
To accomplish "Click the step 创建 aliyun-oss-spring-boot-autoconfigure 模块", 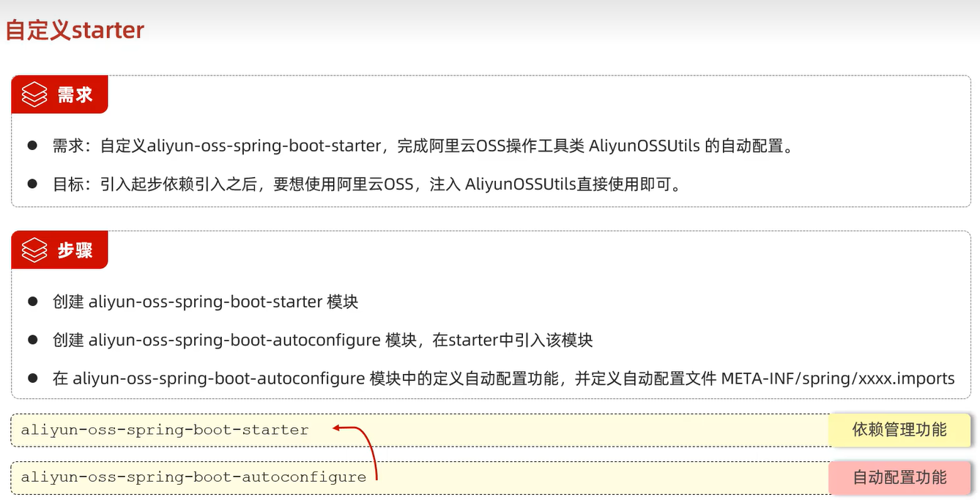I will (x=322, y=340).
